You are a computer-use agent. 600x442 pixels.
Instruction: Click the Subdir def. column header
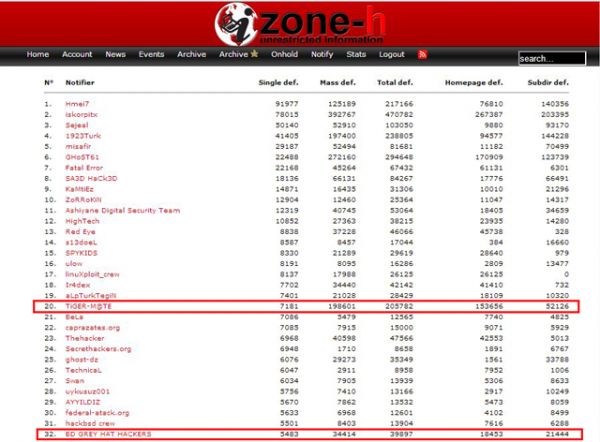[x=548, y=83]
